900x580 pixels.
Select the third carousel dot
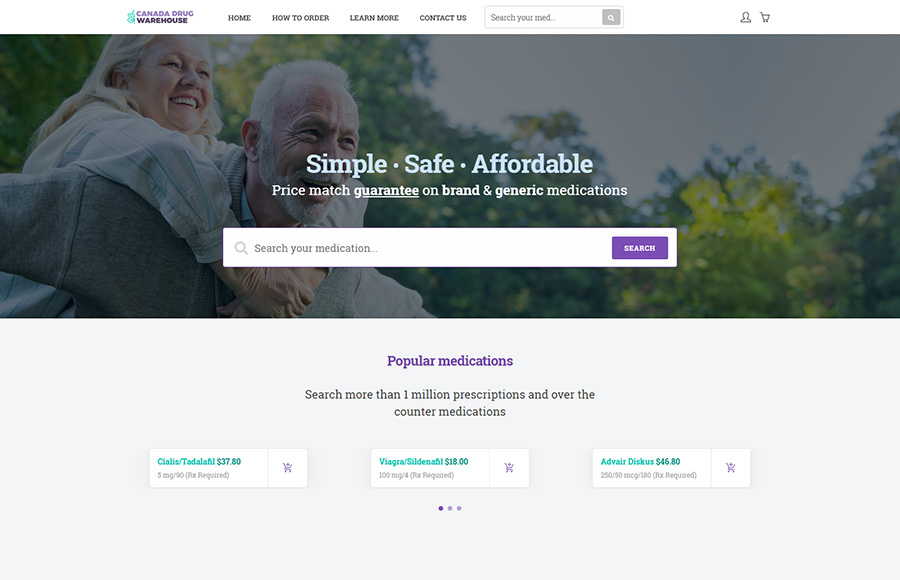459,508
